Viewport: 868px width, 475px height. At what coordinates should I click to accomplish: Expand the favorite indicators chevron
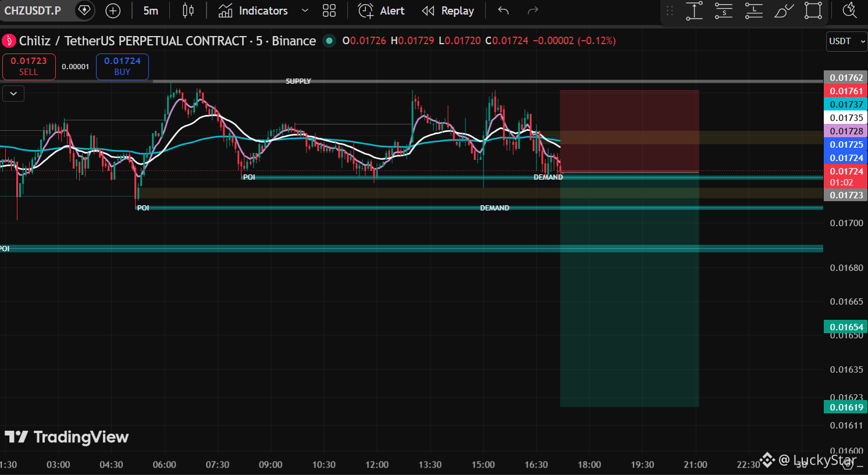tap(305, 10)
